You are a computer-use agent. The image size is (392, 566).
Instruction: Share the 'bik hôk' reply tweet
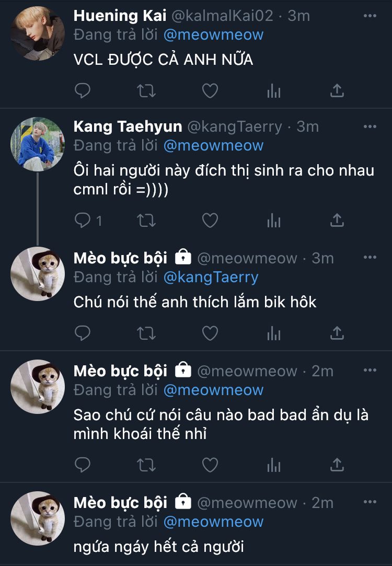337,332
